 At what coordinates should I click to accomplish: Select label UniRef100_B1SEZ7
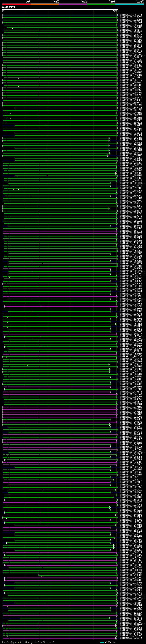[x=131, y=429]
